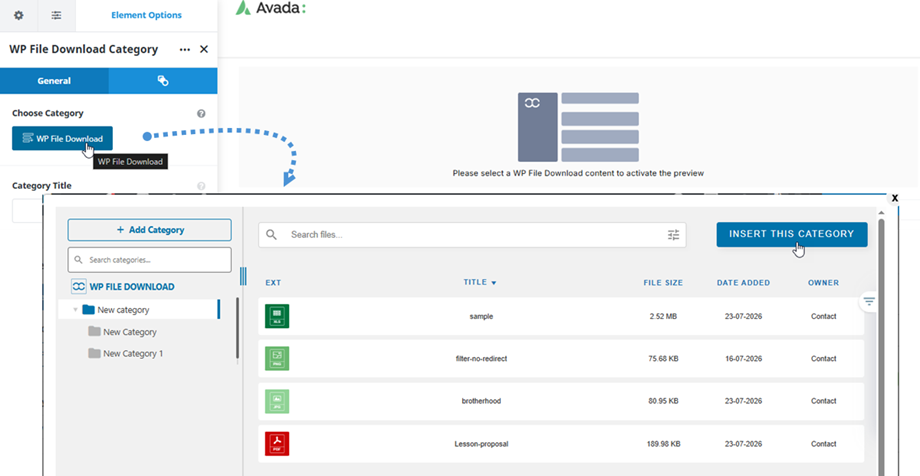Select the sample XLS file icon
The width and height of the screenshot is (920, 476).
click(277, 316)
